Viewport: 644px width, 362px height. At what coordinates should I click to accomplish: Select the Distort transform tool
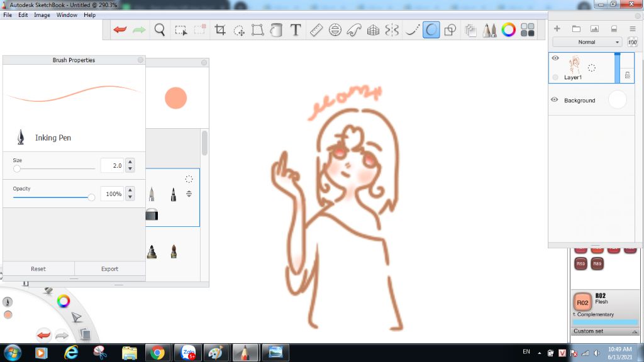(257, 30)
